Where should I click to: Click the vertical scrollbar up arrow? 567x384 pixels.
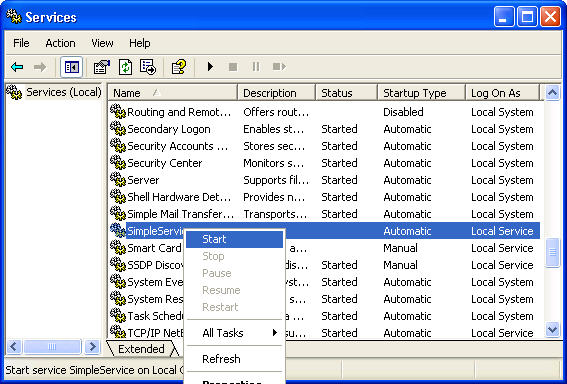click(x=552, y=93)
